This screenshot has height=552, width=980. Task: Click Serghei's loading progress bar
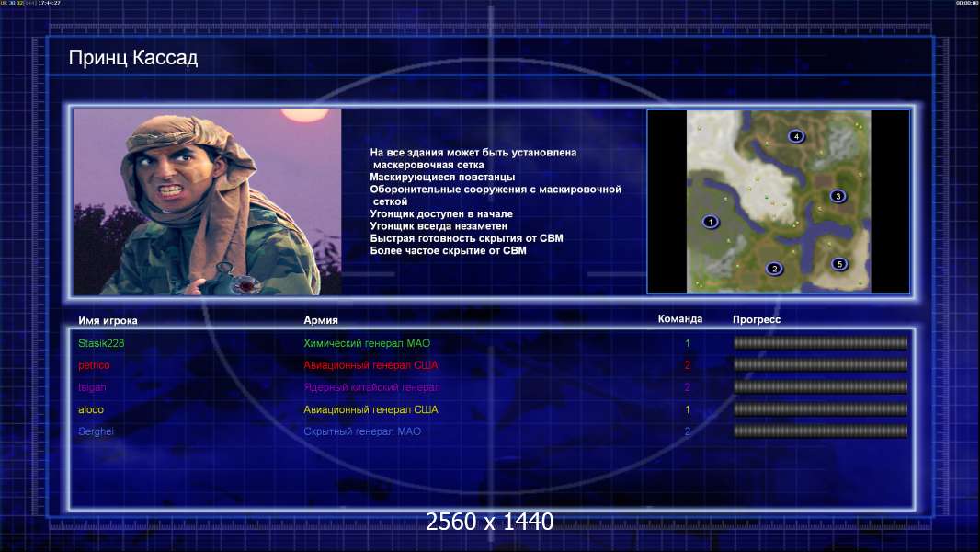coord(820,431)
